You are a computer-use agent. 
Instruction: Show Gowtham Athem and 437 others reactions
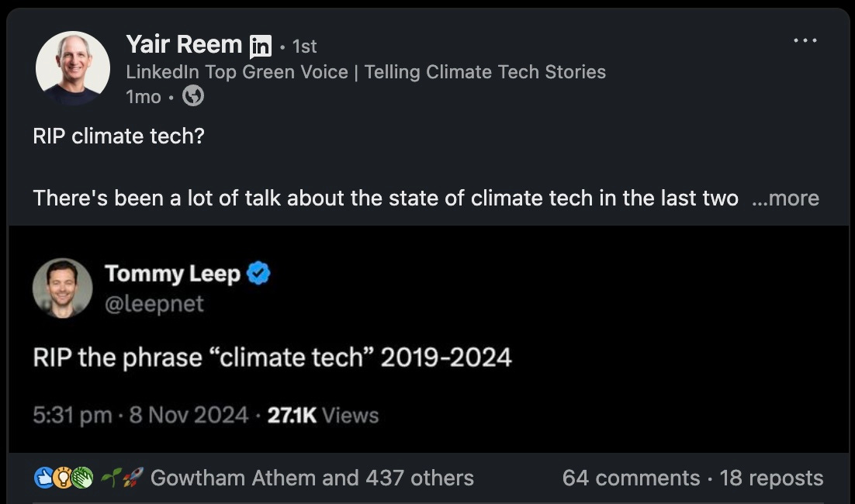click(312, 478)
